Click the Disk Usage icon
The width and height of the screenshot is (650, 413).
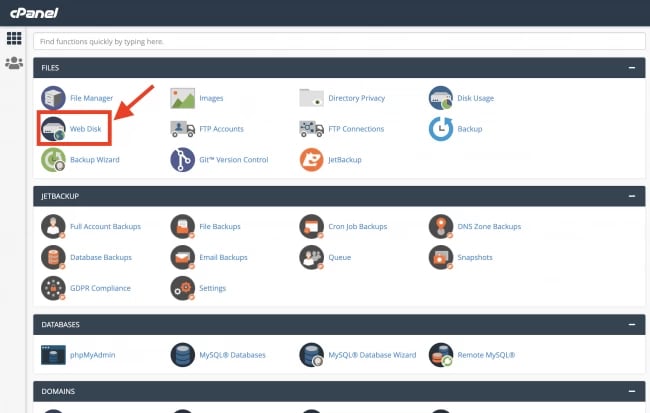click(441, 98)
